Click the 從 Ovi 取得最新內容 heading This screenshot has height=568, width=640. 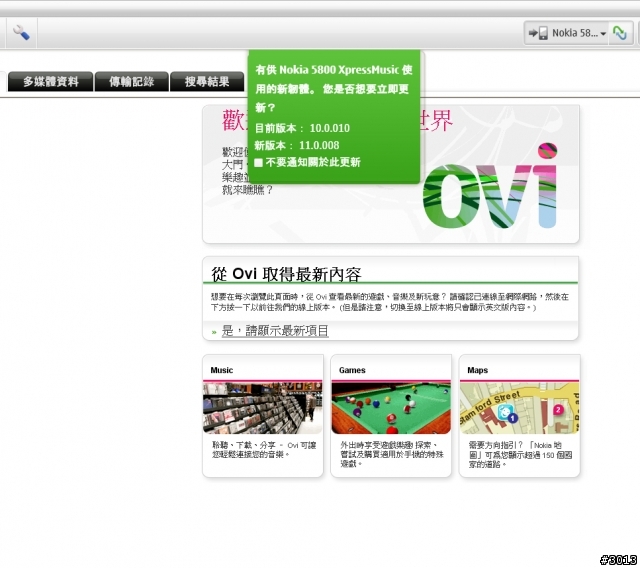pos(286,274)
